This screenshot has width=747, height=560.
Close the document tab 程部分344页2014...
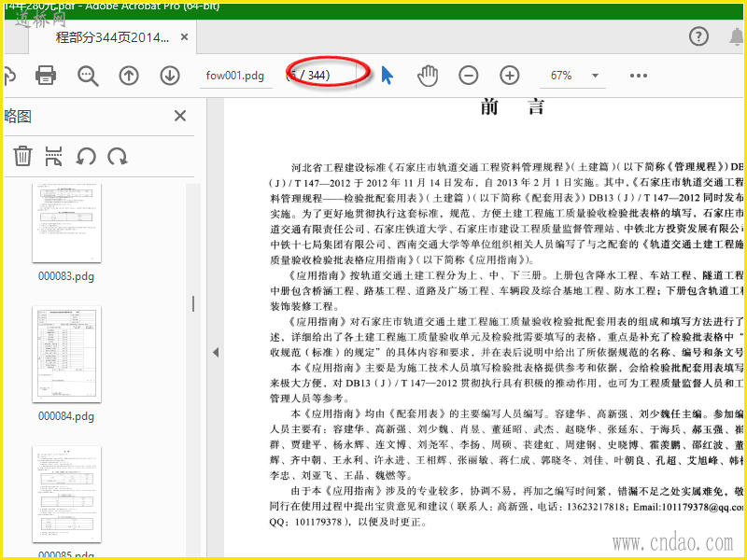coord(184,36)
